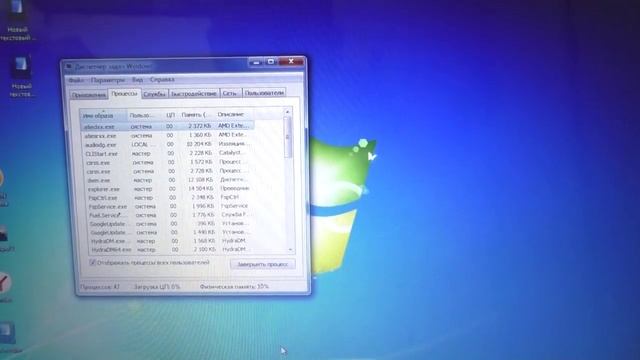This screenshot has width=640, height=360.
Task: Sort by the ЦП column header
Action: 171,115
